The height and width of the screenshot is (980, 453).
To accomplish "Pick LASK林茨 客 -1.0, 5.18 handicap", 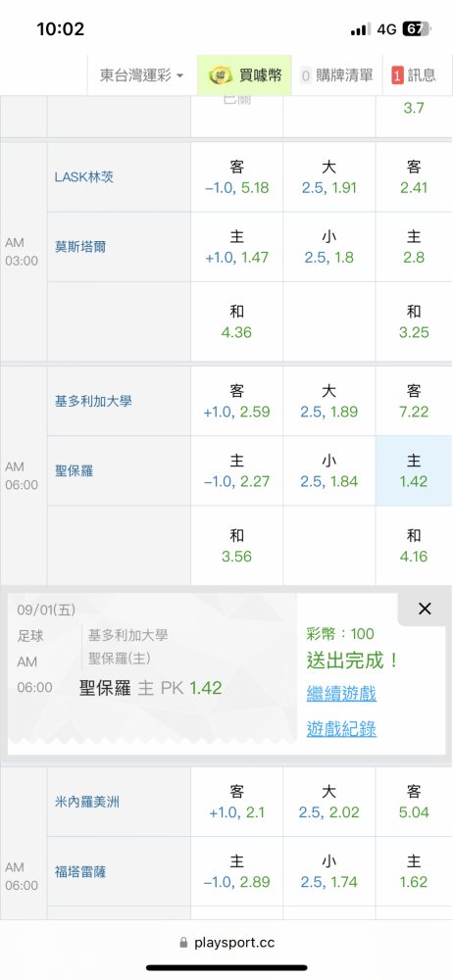I will 236,176.
